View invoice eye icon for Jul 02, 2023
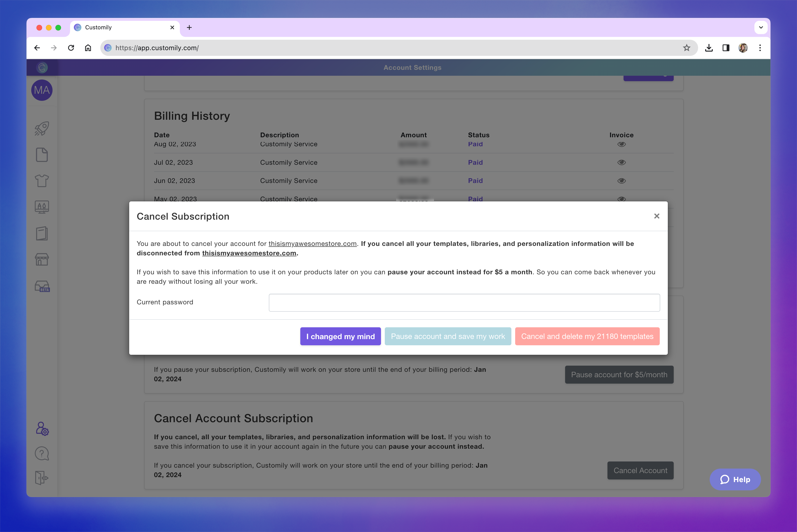The width and height of the screenshot is (797, 532). click(x=621, y=163)
